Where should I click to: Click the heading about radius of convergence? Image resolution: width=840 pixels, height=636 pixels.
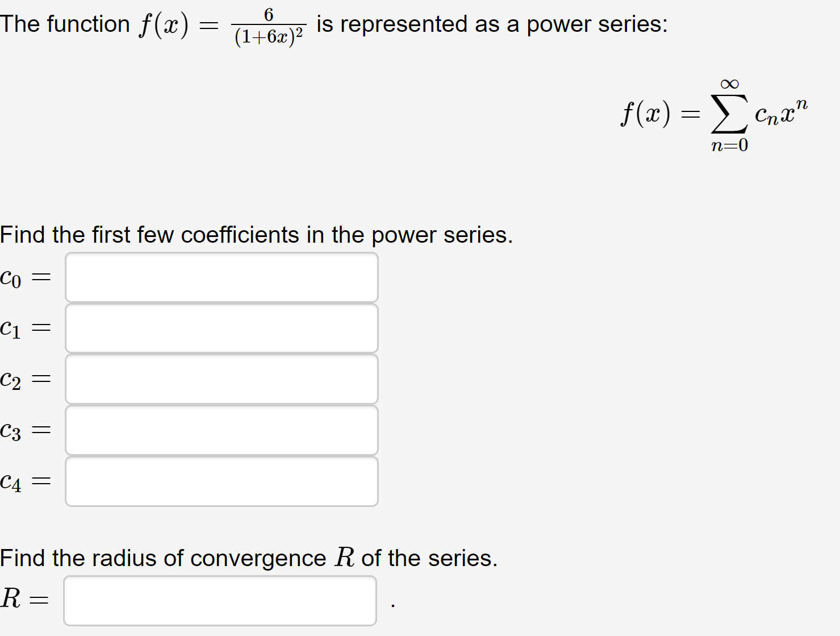click(x=248, y=558)
